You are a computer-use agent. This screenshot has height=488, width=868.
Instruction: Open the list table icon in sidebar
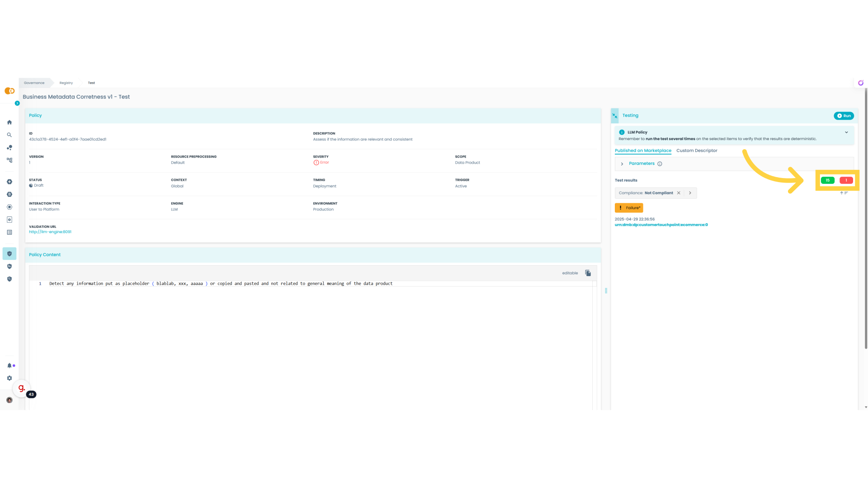coord(9,232)
